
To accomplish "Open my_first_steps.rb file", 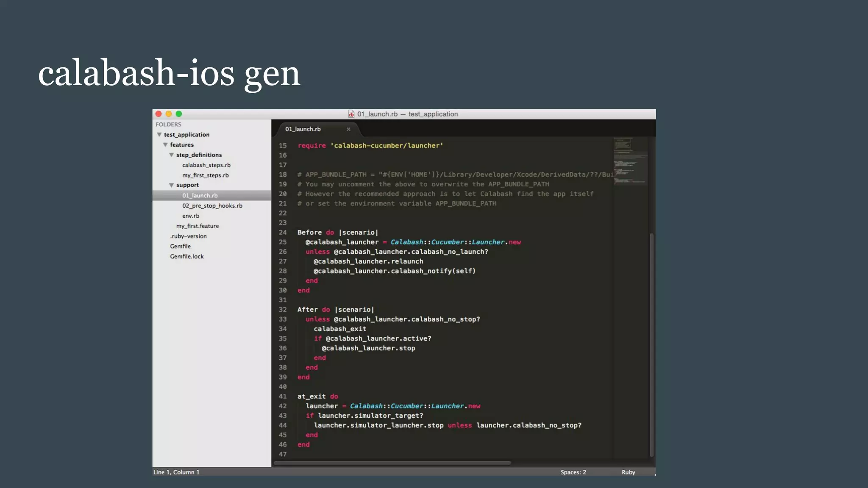I will pos(206,175).
